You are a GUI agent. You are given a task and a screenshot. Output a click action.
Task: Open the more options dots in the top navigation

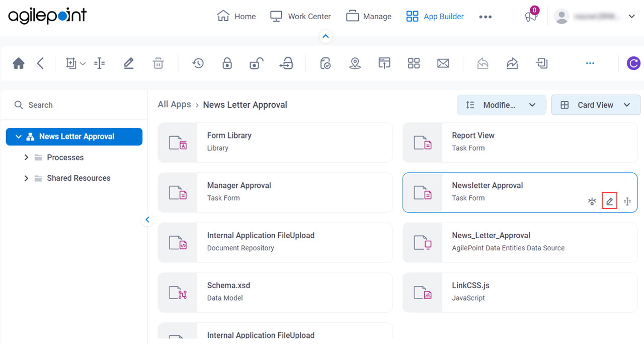click(485, 17)
